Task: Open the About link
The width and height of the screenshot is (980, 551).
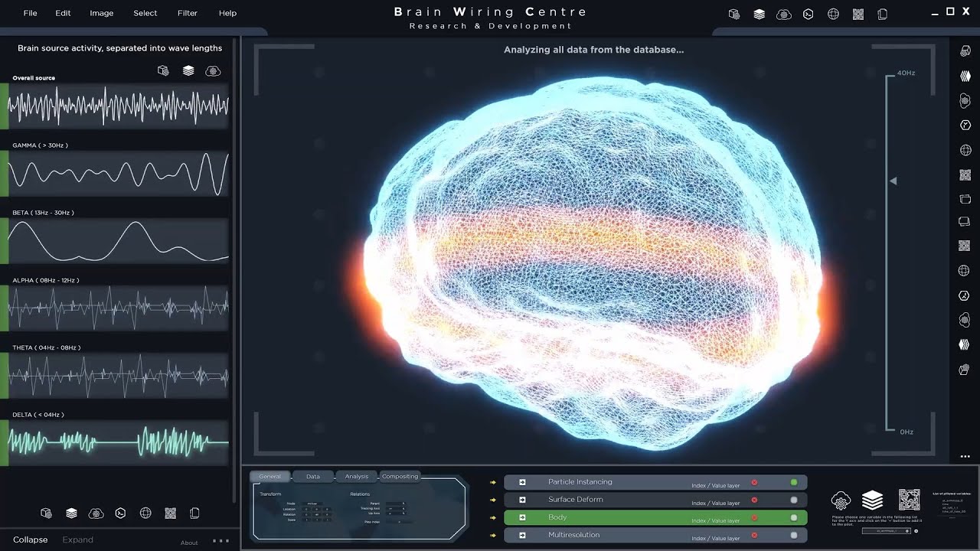Action: (x=189, y=543)
